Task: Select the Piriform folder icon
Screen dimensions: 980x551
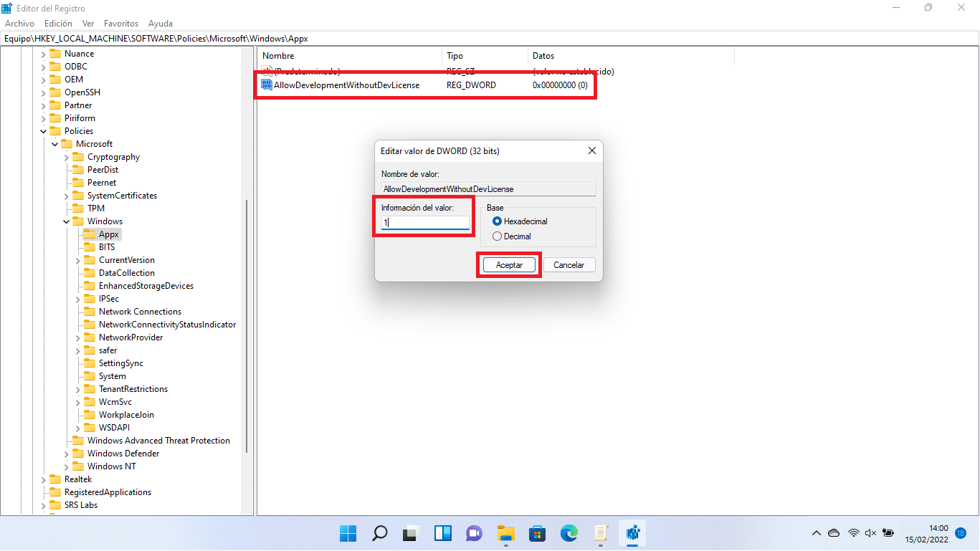Action: point(55,118)
